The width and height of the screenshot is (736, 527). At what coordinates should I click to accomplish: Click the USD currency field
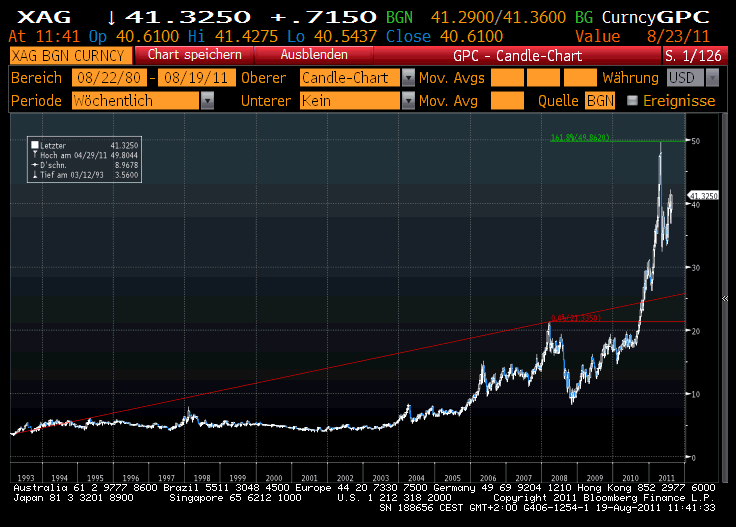[686, 78]
